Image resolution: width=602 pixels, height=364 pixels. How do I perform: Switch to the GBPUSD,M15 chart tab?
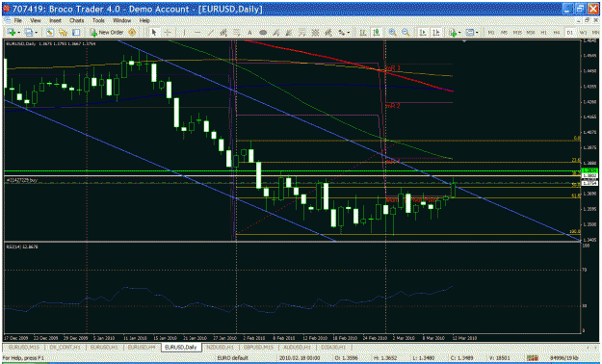click(x=258, y=347)
